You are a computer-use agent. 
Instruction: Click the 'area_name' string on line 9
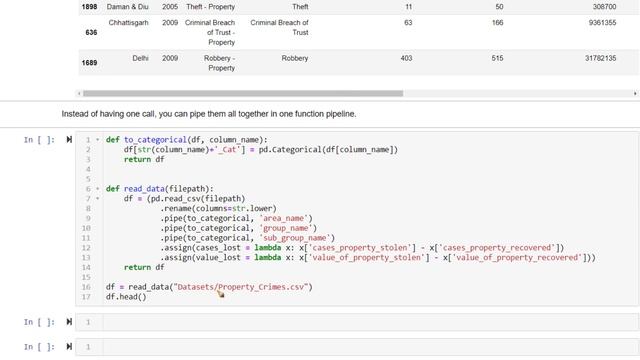286,218
